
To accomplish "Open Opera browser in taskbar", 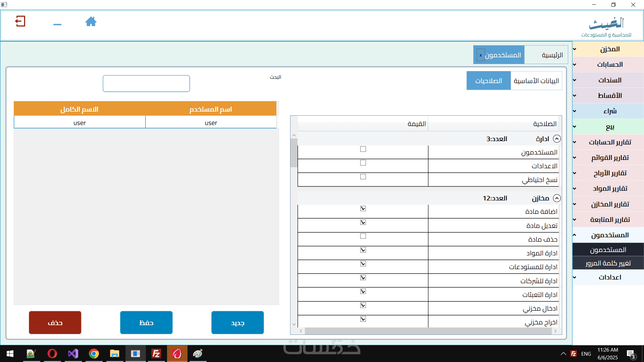I will pyautogui.click(x=52, y=354).
